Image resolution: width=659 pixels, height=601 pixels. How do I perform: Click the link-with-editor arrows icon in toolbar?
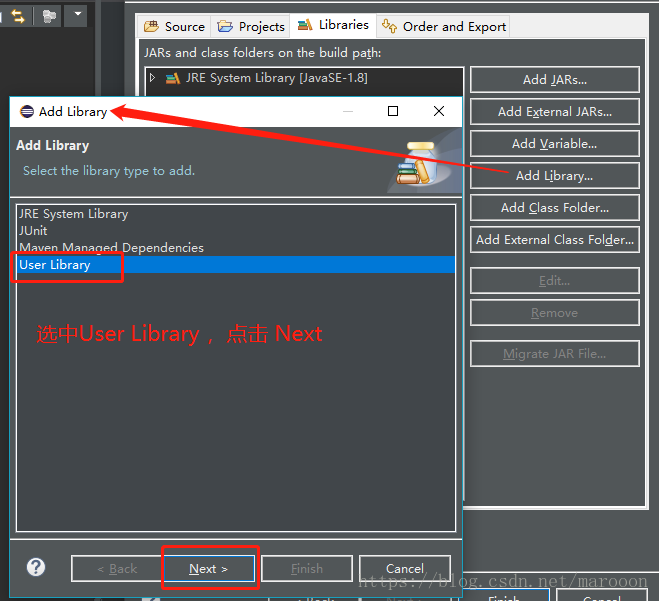tap(18, 16)
